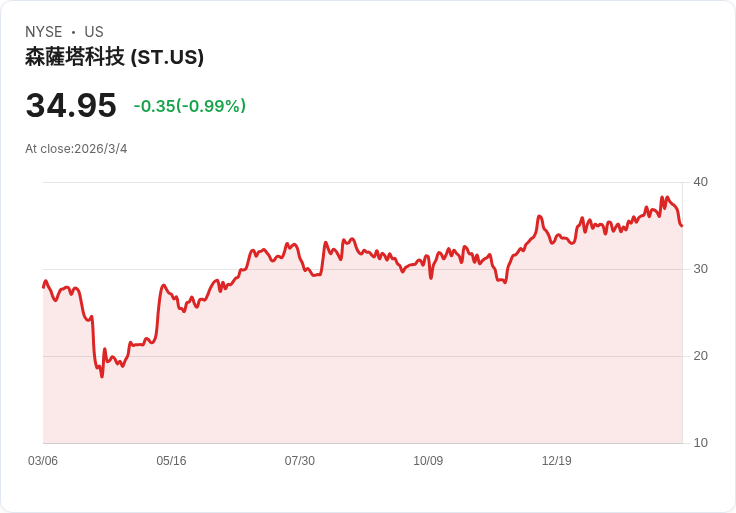This screenshot has width=736, height=513.
Task: Select the 12/19 date on time axis
Action: 556,461
